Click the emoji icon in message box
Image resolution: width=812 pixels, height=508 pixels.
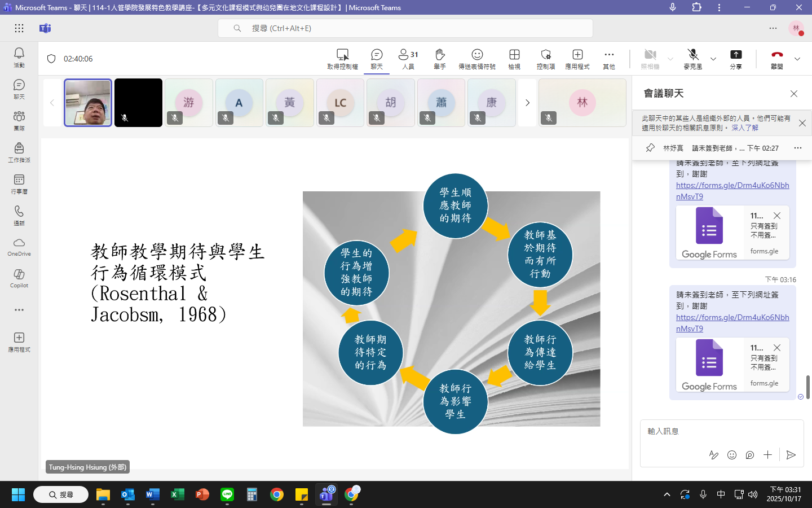(732, 455)
